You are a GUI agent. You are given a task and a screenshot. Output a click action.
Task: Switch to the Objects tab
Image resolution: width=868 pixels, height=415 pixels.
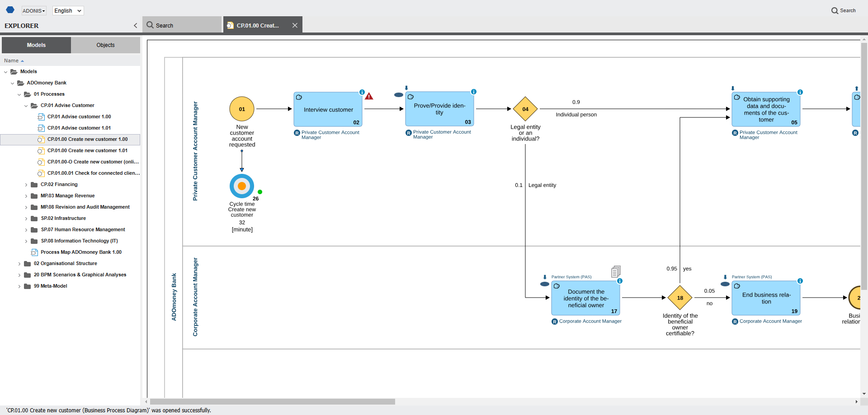105,45
